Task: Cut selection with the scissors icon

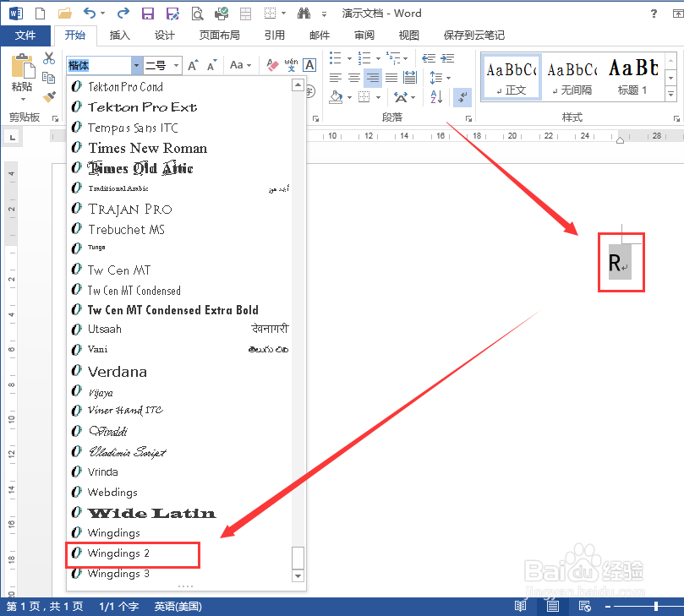Action: pyautogui.click(x=49, y=58)
